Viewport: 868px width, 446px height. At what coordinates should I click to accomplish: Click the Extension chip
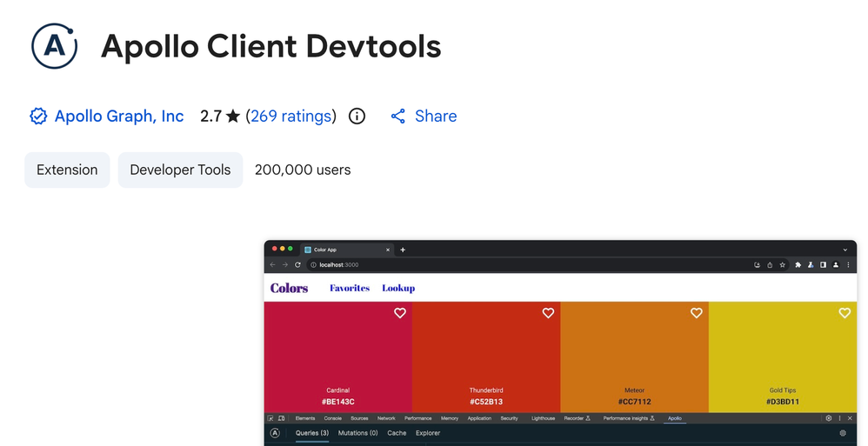coord(67,170)
